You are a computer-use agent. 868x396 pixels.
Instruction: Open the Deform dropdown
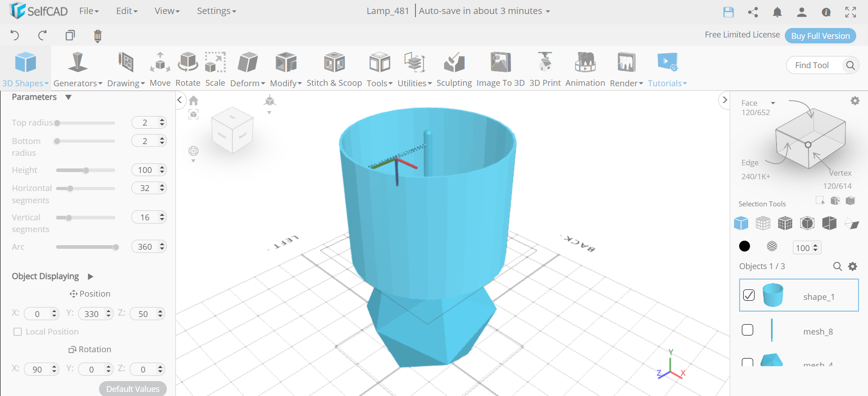coord(247,69)
